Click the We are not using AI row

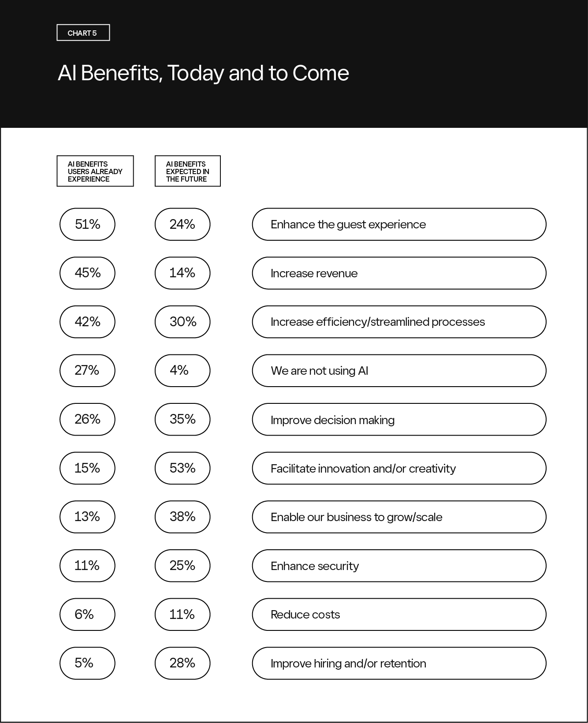(399, 371)
